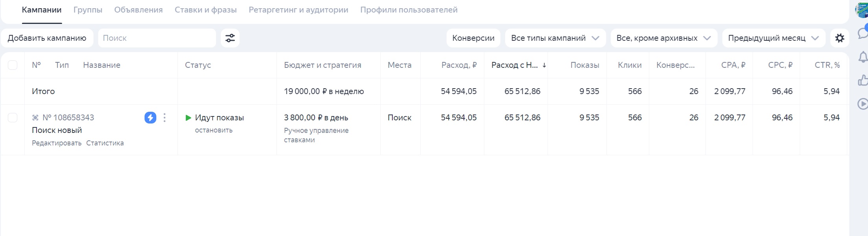Open the user profile avatar

coord(862,10)
